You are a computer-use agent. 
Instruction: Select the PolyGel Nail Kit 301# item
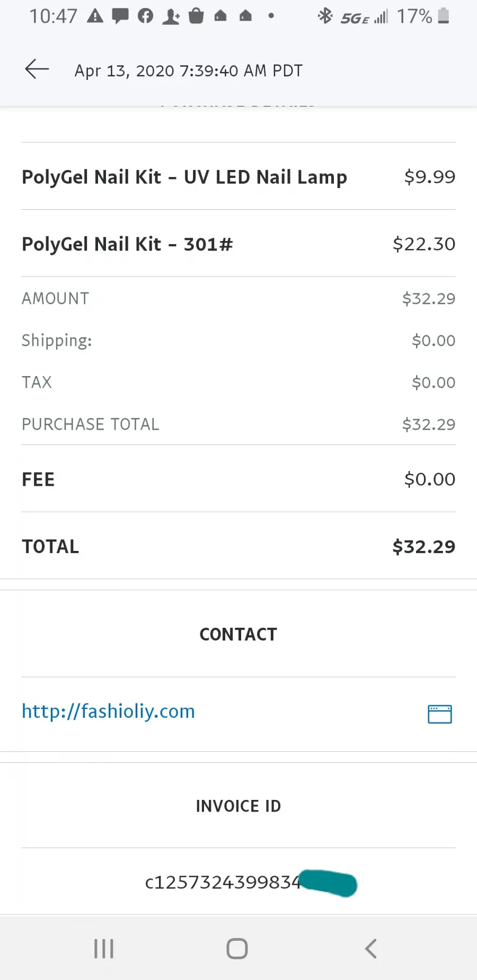tap(238, 244)
